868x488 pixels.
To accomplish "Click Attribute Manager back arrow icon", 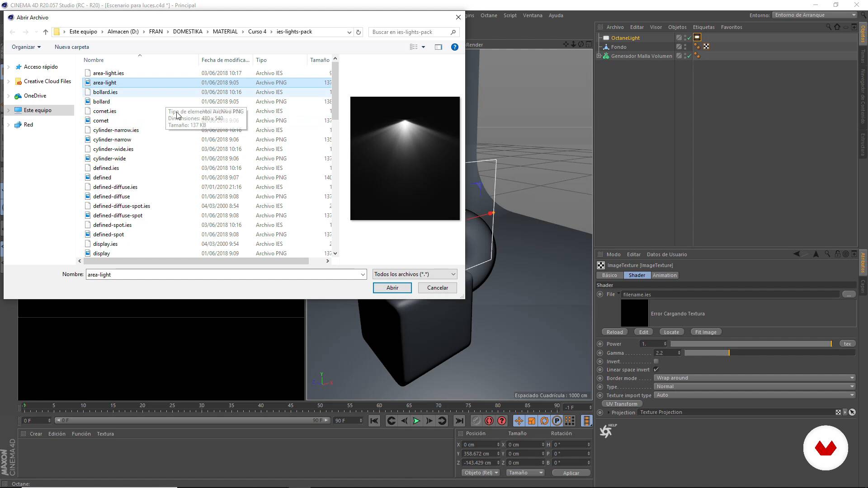I will [x=797, y=254].
